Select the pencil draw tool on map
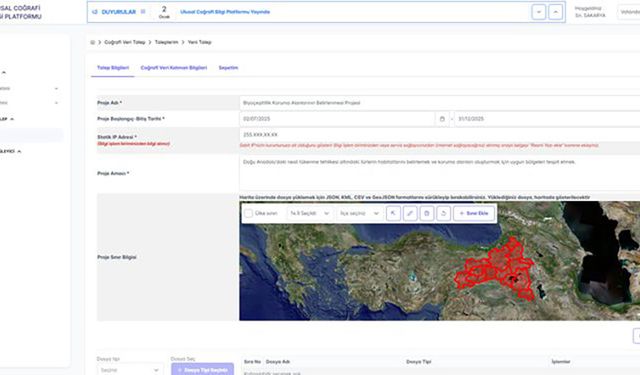This screenshot has height=375, width=640. (x=410, y=213)
